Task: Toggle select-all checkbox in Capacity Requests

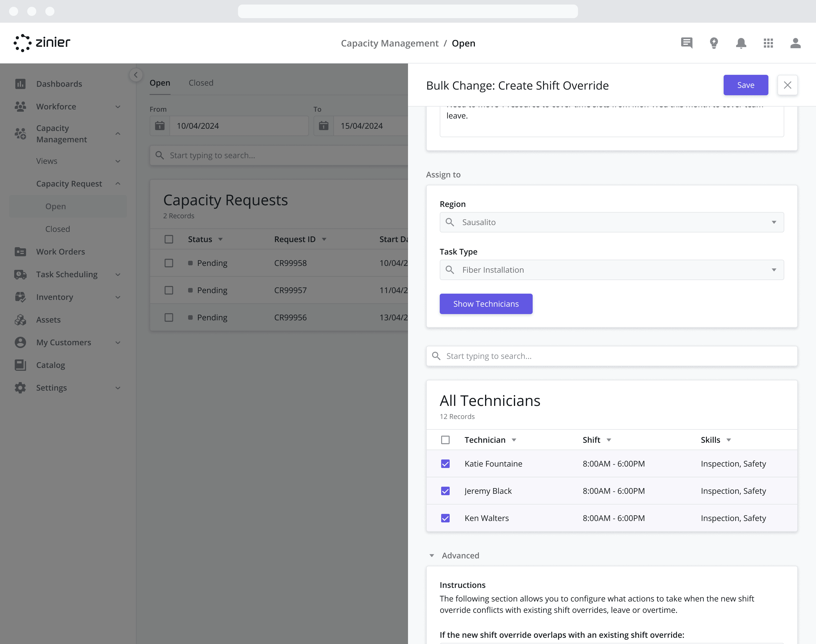Action: click(x=169, y=239)
